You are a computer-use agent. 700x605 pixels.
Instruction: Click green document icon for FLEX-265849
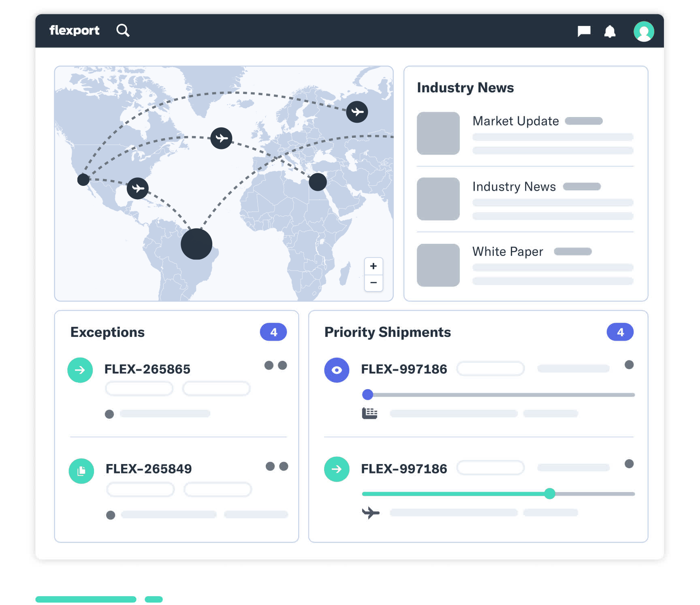click(x=81, y=471)
